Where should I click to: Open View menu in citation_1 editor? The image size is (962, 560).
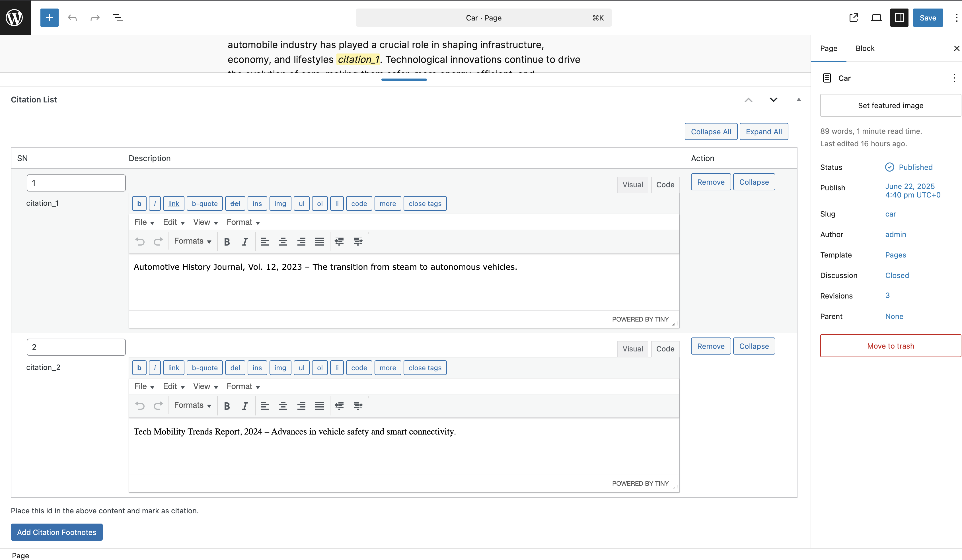[205, 222]
